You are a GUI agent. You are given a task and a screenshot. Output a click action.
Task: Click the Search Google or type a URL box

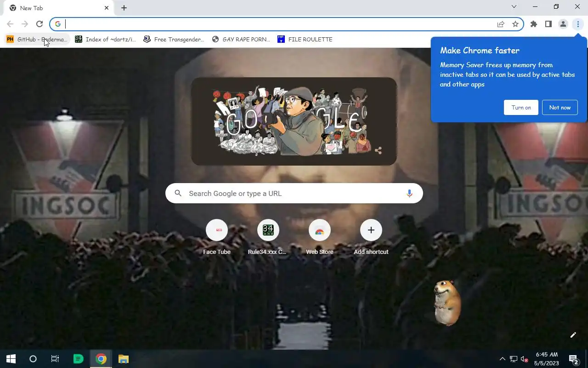(x=294, y=193)
